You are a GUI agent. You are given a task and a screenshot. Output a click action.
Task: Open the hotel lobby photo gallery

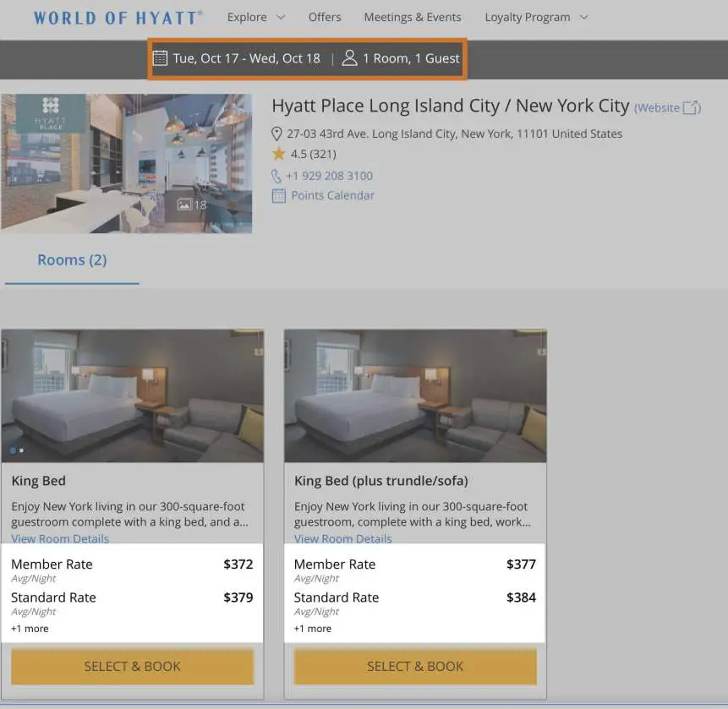pyautogui.click(x=127, y=163)
